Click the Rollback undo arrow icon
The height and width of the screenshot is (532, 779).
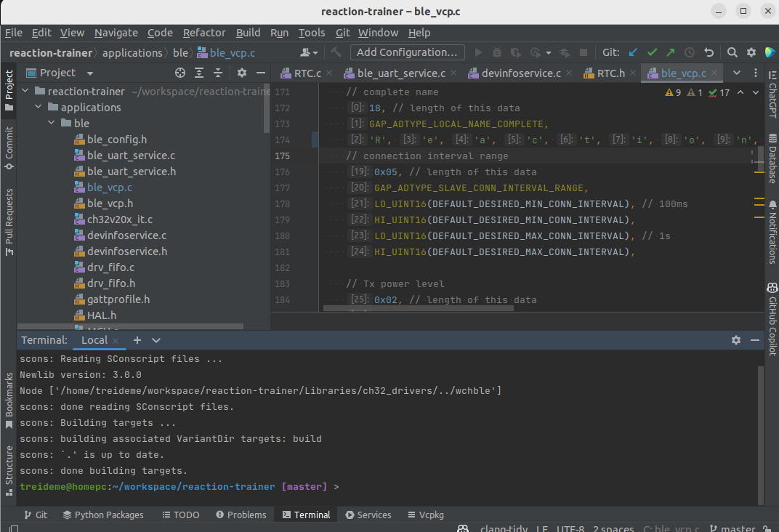(709, 52)
